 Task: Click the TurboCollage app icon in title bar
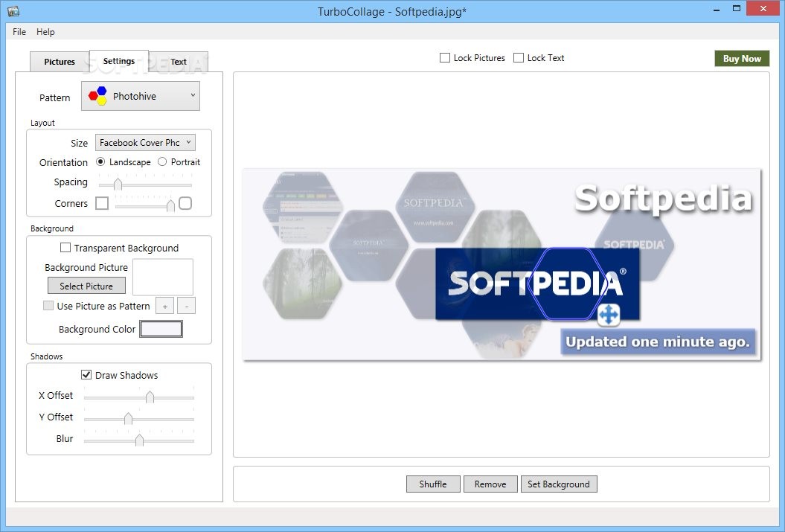(x=13, y=10)
